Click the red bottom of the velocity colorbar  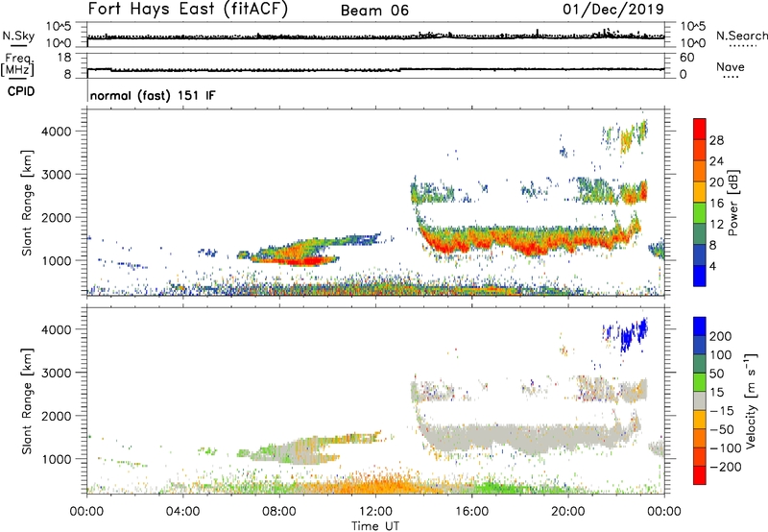(x=700, y=475)
